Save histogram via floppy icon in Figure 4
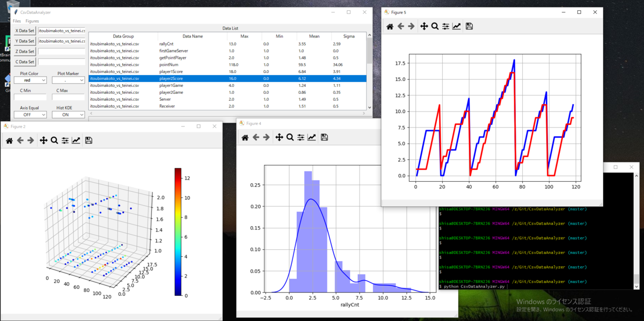Screen dimensions: 644x321 324,138
